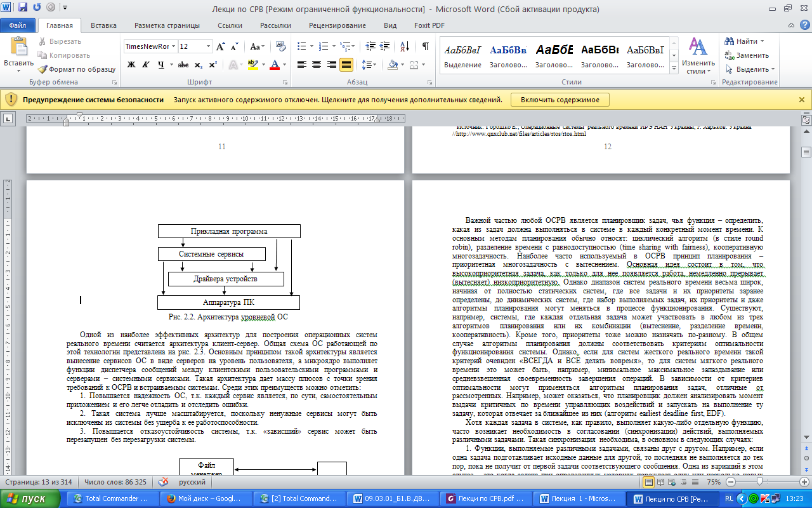This screenshot has width=812, height=508.
Task: Toggle show paragraph marks (¶)
Action: coord(425,46)
